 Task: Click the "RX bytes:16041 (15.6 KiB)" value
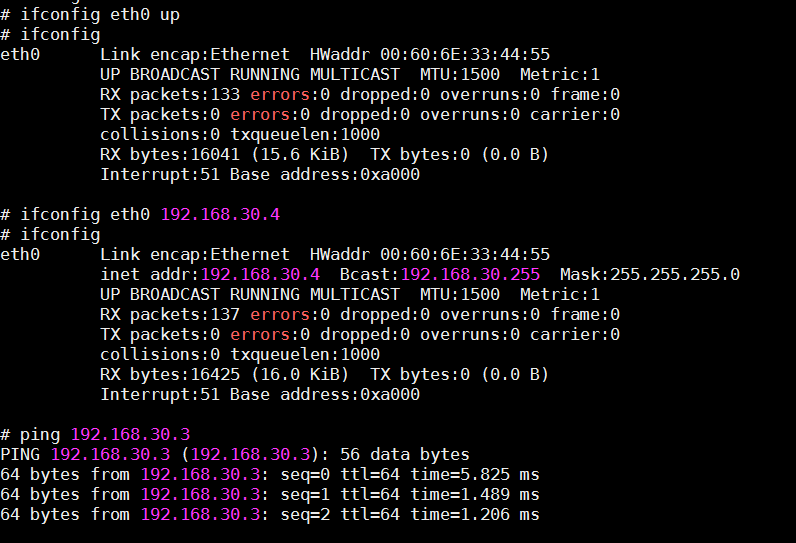pos(224,155)
